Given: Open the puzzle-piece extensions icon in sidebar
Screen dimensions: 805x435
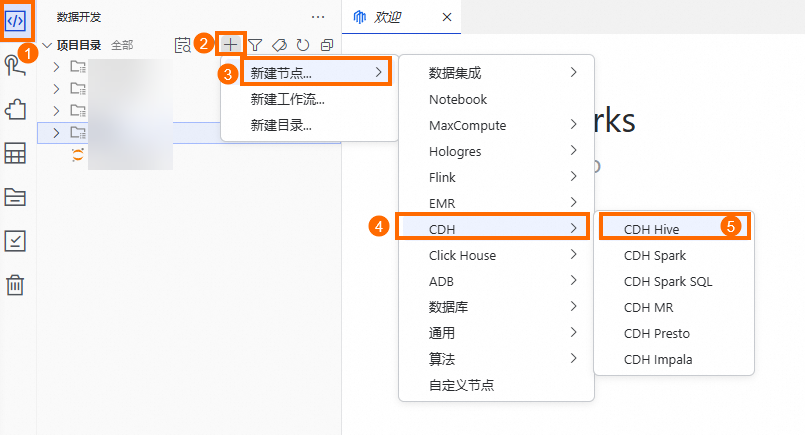Looking at the screenshot, I should (x=15, y=109).
